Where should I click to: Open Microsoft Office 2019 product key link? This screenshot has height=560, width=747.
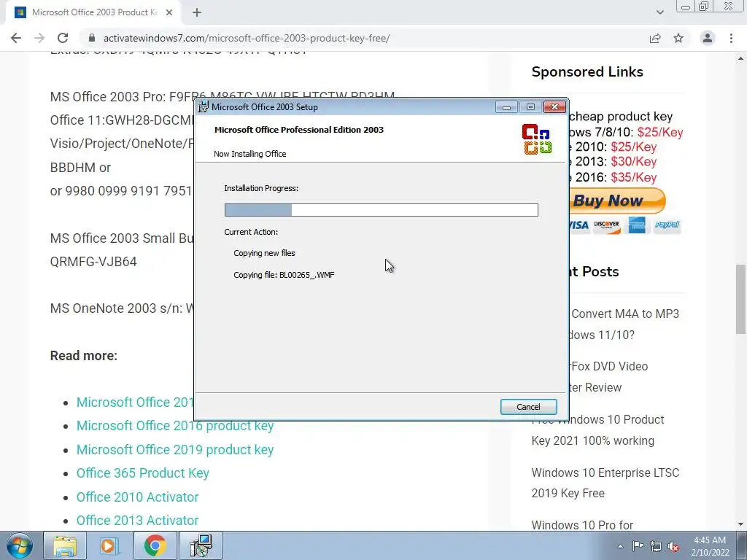coord(175,449)
